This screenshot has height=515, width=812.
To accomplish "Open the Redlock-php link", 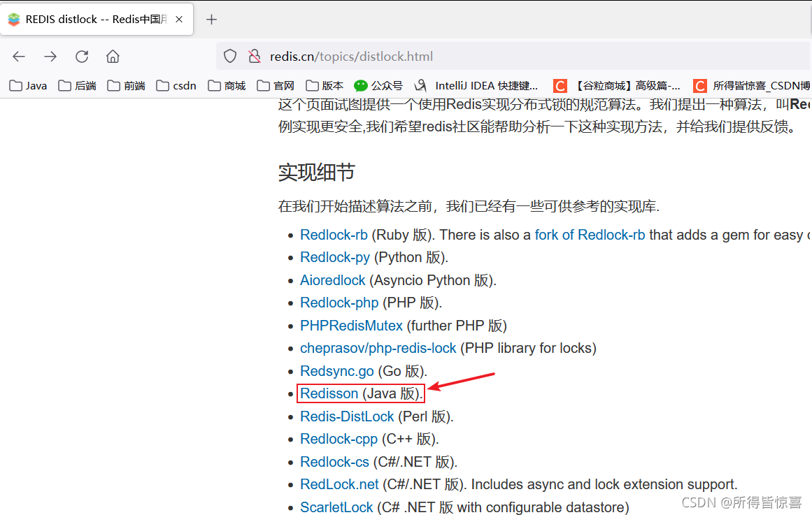I will pyautogui.click(x=340, y=303).
